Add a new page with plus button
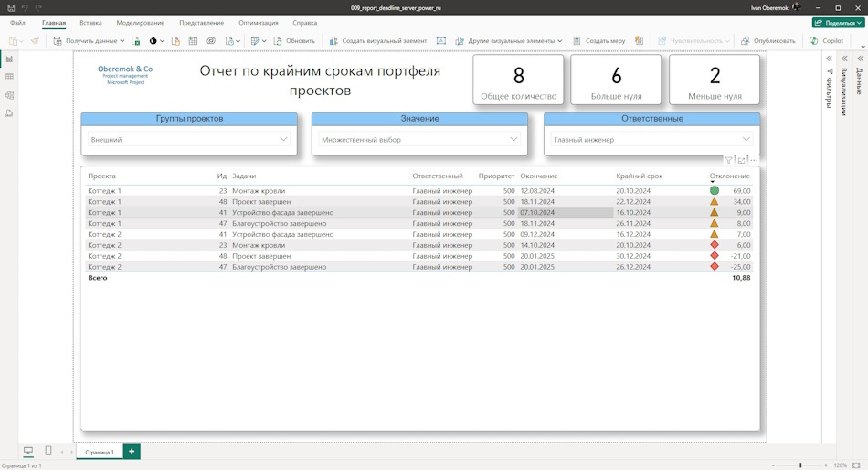868x470 pixels. pos(132,452)
